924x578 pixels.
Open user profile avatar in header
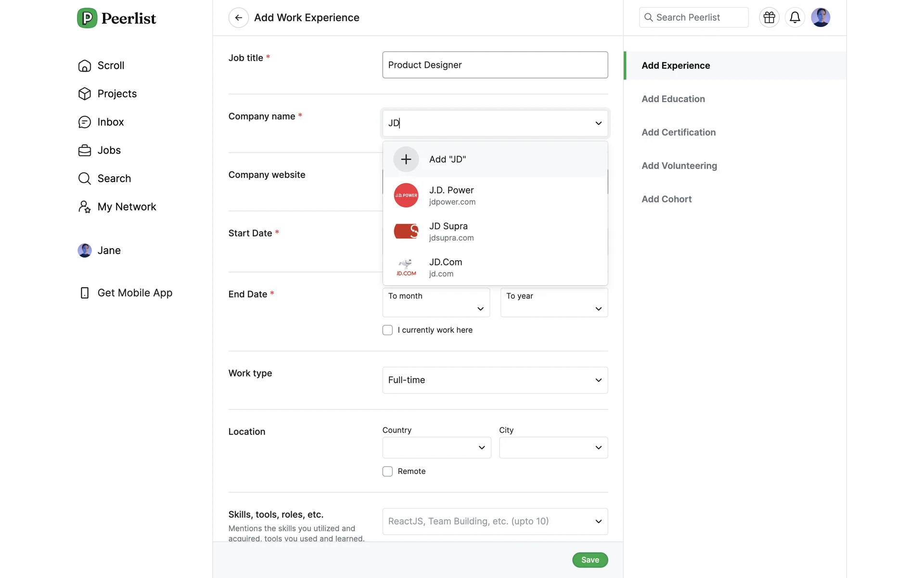[x=820, y=18]
